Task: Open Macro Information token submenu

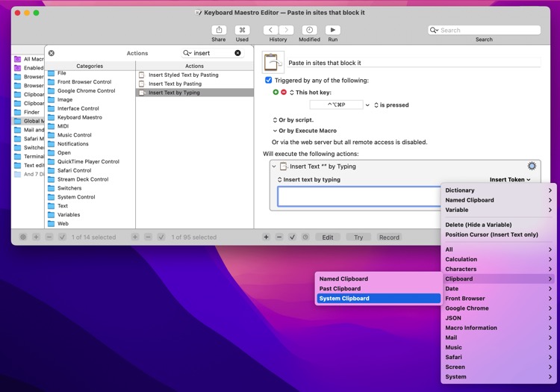Action: point(499,328)
